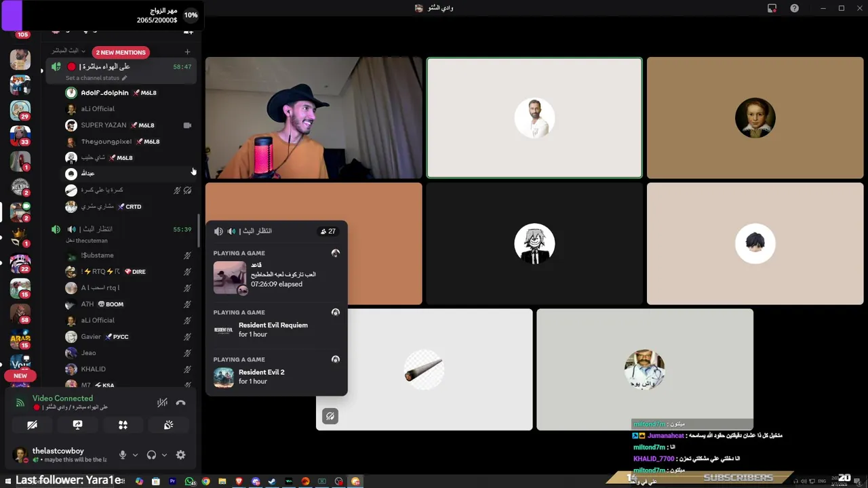Open server with 29 notification badge
This screenshot has height=488, width=868.
tap(20, 110)
